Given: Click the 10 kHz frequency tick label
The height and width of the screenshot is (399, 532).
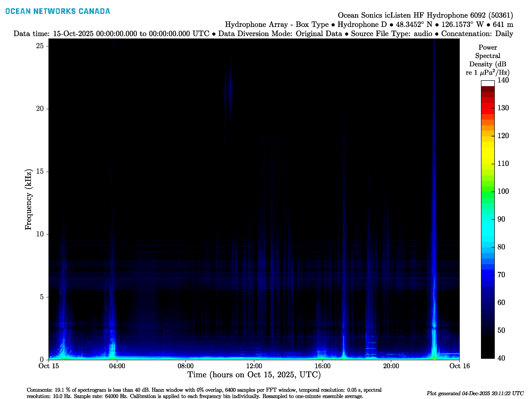Looking at the screenshot, I should (x=40, y=234).
